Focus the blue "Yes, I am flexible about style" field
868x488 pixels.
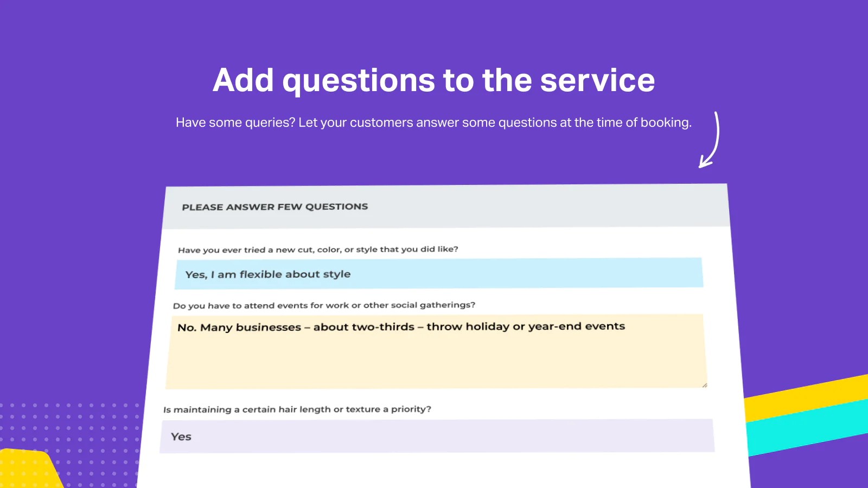[438, 274]
